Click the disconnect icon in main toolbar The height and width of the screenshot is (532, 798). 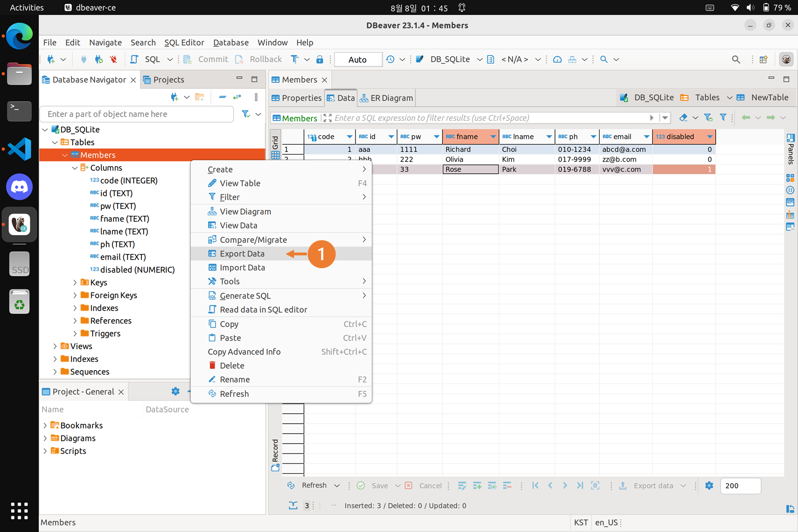113,59
